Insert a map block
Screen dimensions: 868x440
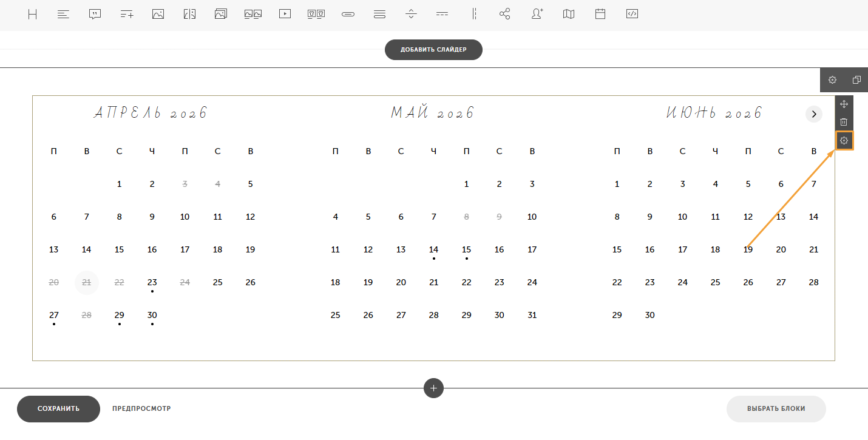568,14
